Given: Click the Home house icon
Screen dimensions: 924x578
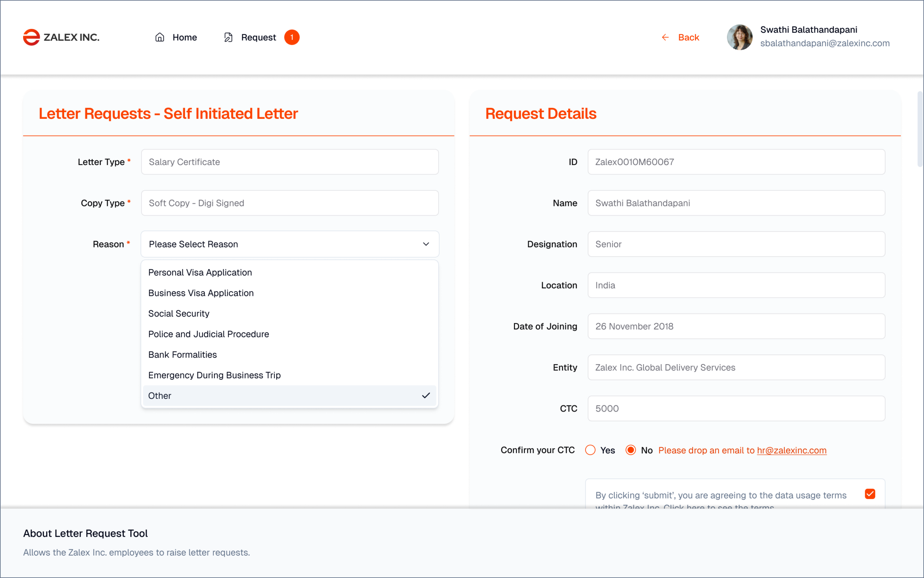Looking at the screenshot, I should click(160, 37).
